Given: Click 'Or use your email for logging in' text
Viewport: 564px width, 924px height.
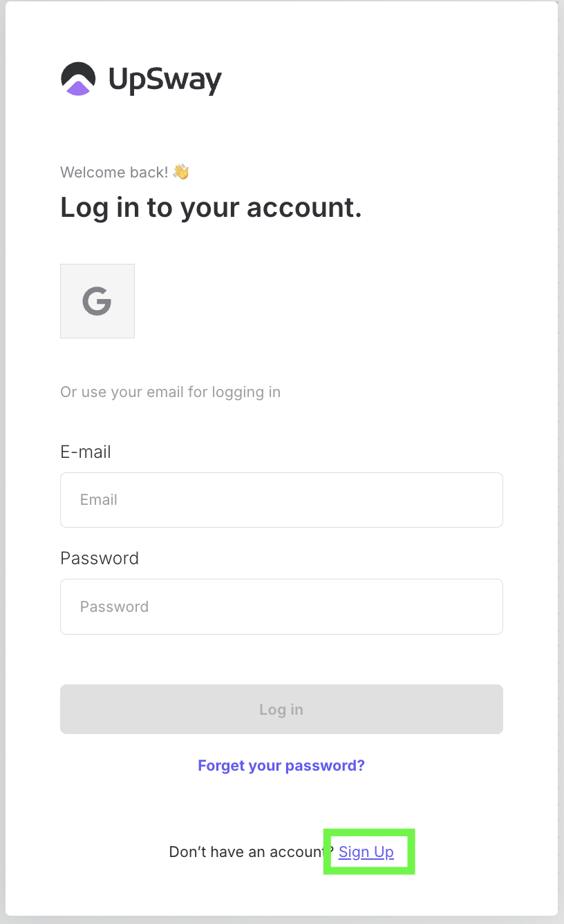Looking at the screenshot, I should click(170, 392).
